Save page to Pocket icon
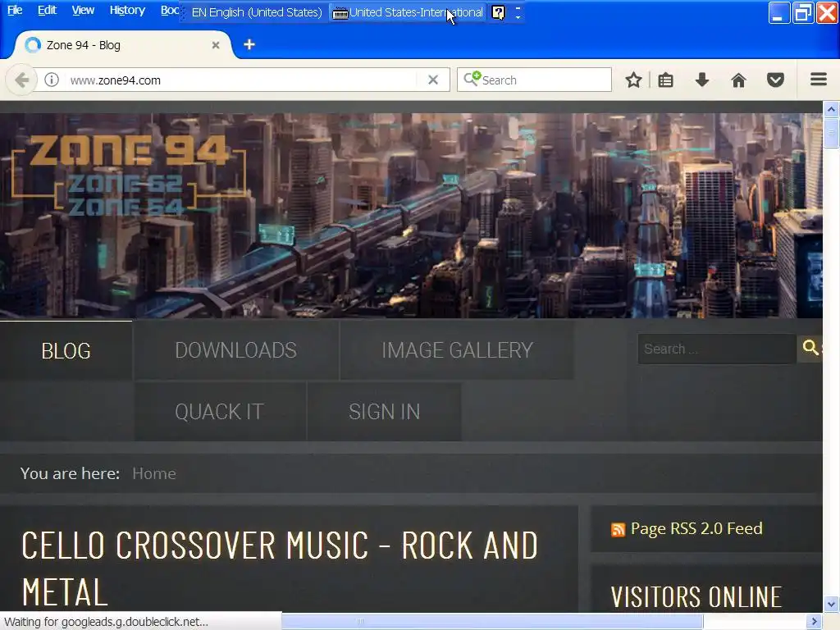 tap(775, 80)
